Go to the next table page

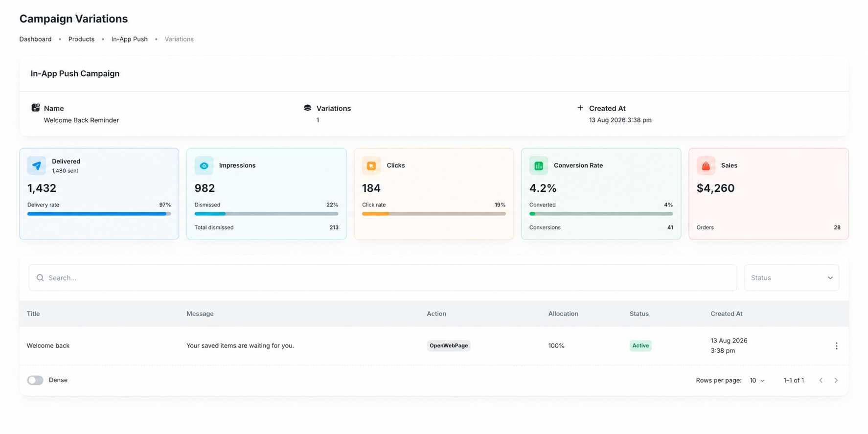click(x=836, y=380)
